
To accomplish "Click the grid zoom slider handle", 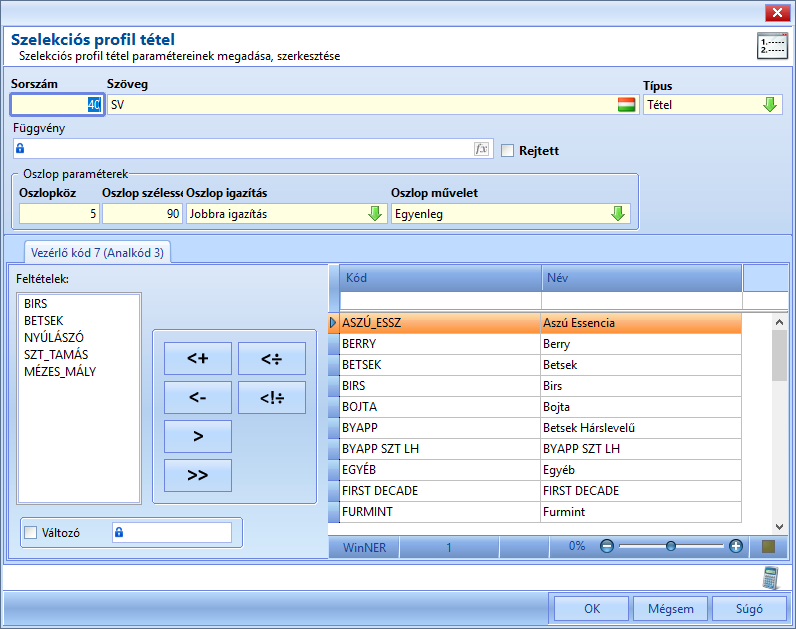I will click(671, 546).
